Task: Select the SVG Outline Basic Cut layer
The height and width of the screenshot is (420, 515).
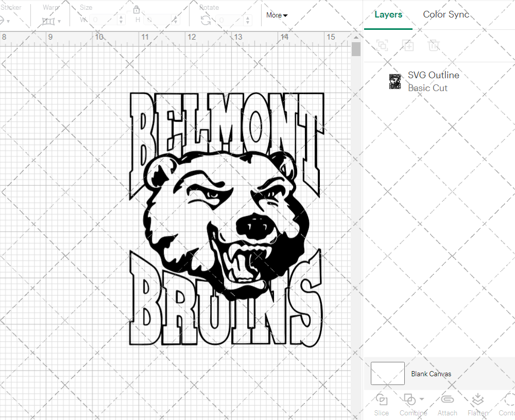Action: coord(433,81)
